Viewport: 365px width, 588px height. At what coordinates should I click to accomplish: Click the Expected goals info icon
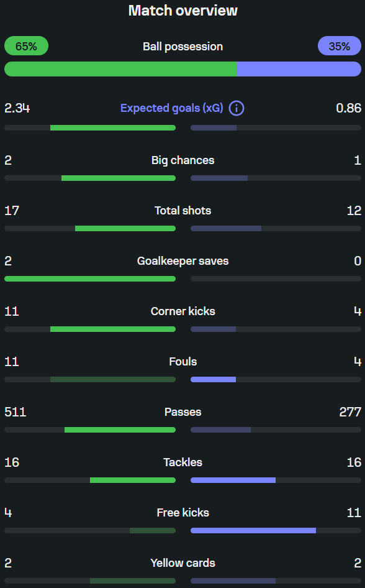pos(237,108)
